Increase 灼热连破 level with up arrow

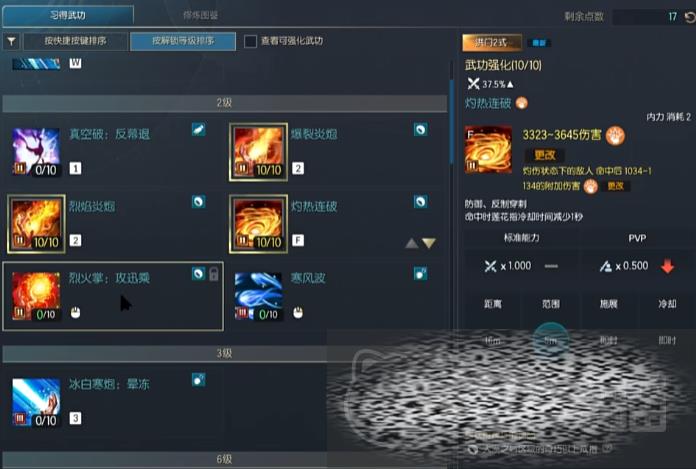(x=411, y=243)
